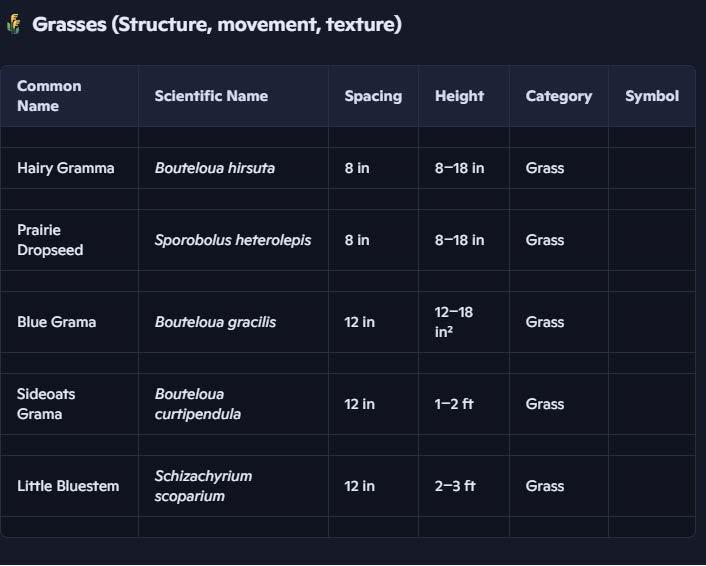This screenshot has height=566, width=706.
Task: Click Sporobolus heterolepis in the table
Action: point(233,240)
